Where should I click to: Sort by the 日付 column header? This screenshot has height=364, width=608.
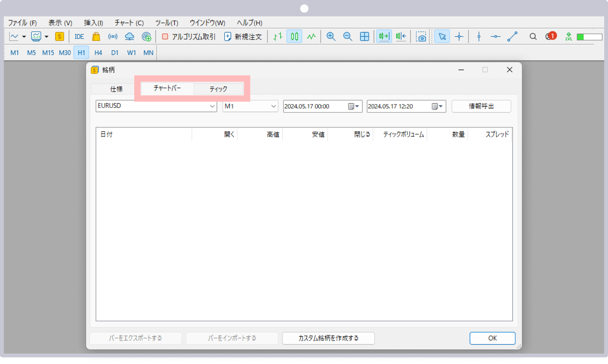coord(144,134)
